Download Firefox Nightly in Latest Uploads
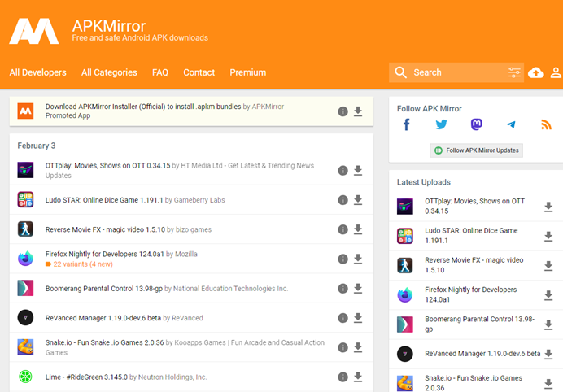 tap(548, 295)
